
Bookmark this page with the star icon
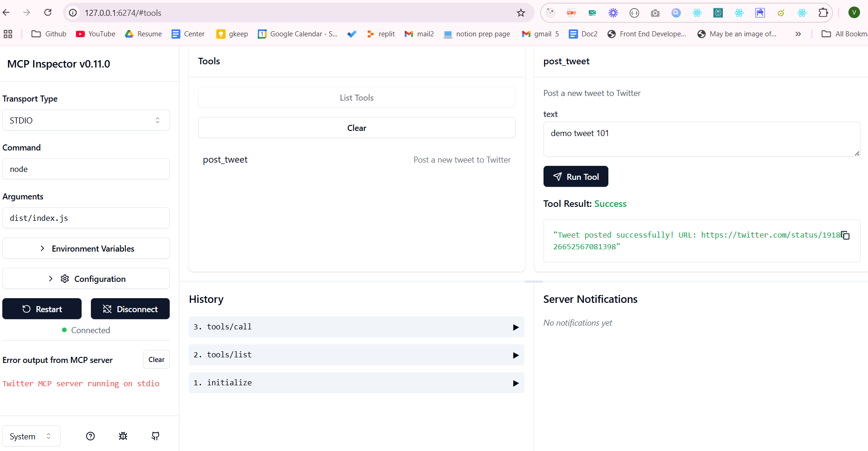click(521, 13)
